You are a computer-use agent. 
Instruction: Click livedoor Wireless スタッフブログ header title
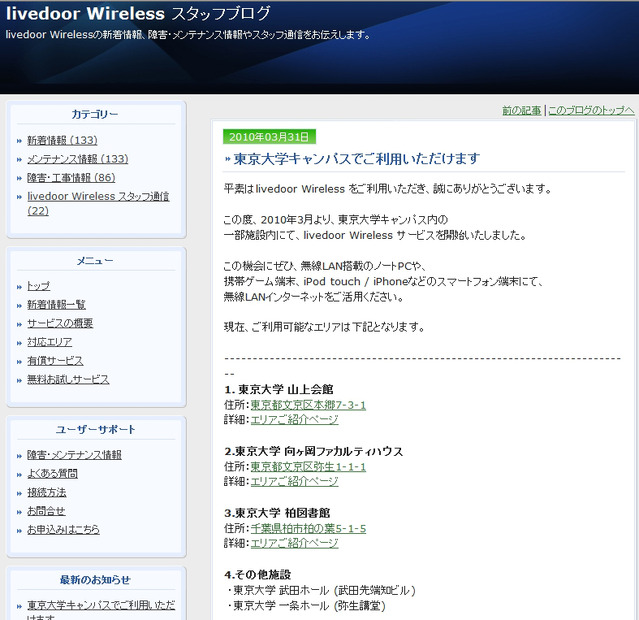point(138,13)
